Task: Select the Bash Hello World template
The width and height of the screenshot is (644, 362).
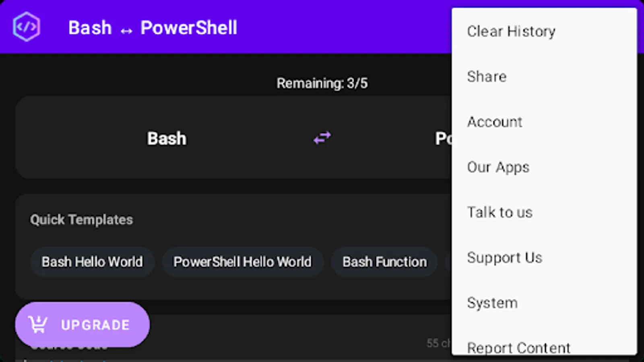Action: tap(92, 261)
